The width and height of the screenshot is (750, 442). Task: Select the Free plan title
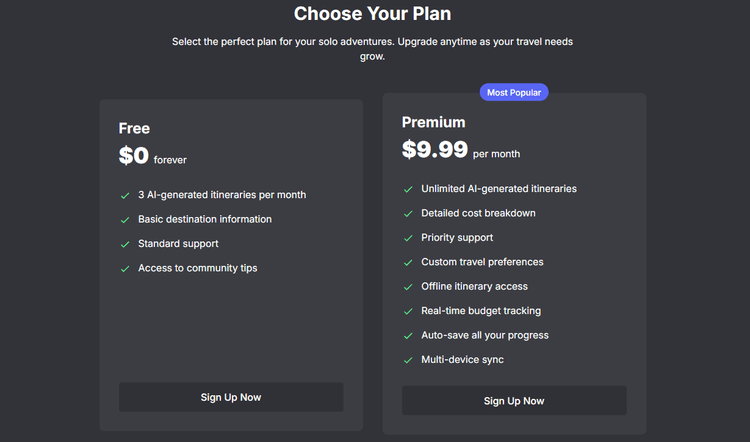point(134,128)
